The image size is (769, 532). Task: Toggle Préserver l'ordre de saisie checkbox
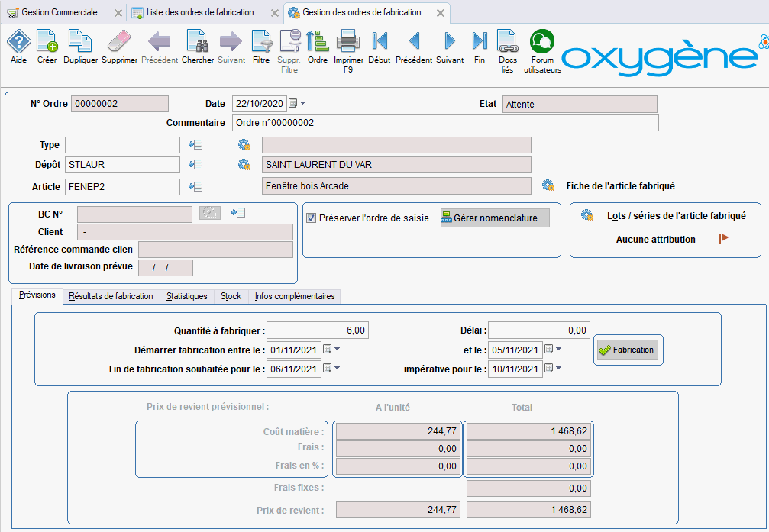(312, 218)
